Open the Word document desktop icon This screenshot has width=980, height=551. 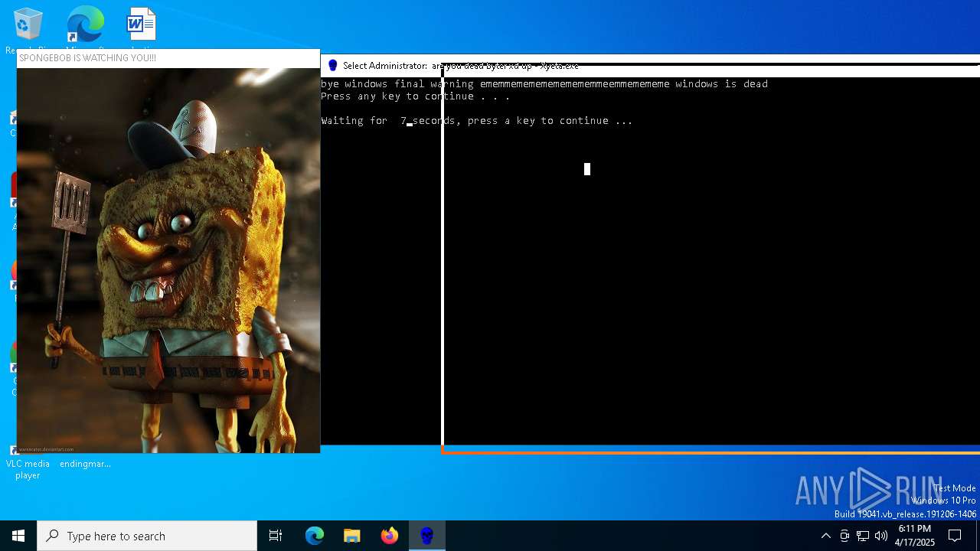click(x=142, y=25)
